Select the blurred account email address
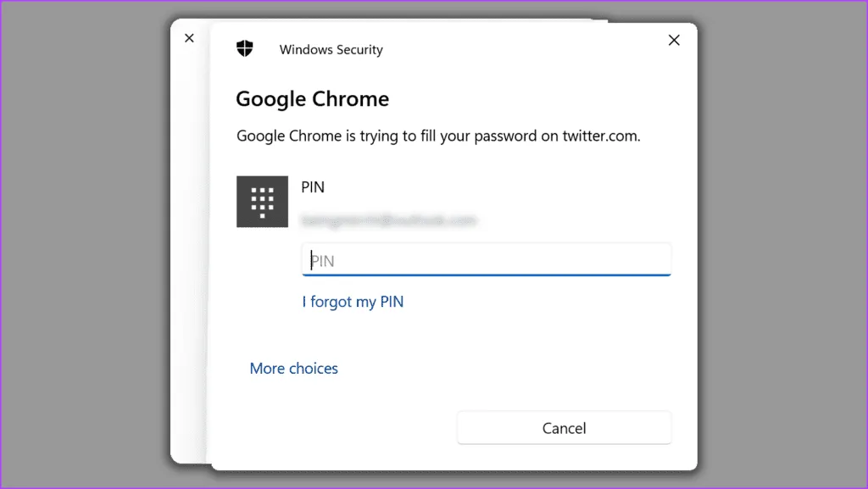This screenshot has width=868, height=489. point(389,221)
